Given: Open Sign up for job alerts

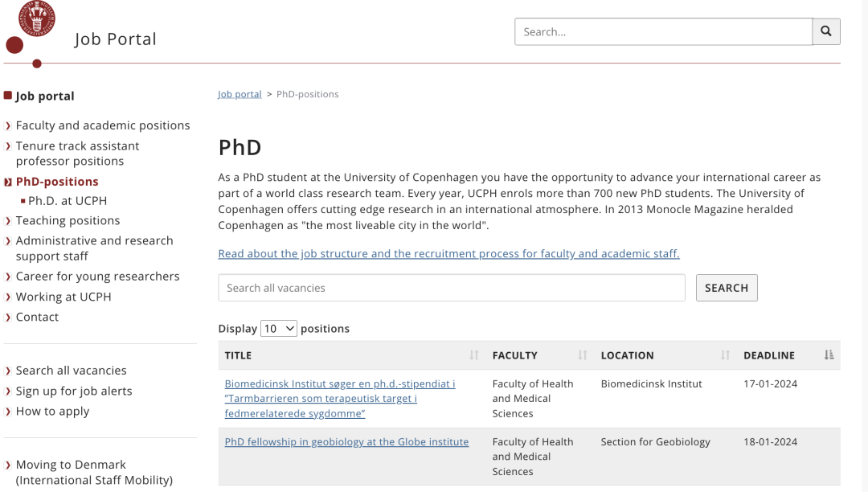Looking at the screenshot, I should pos(74,391).
